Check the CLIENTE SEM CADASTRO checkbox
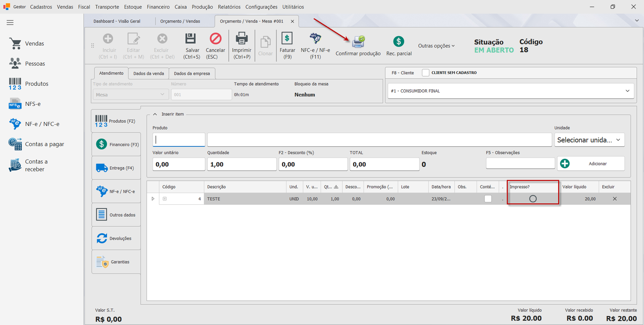The width and height of the screenshot is (644, 325). (425, 73)
